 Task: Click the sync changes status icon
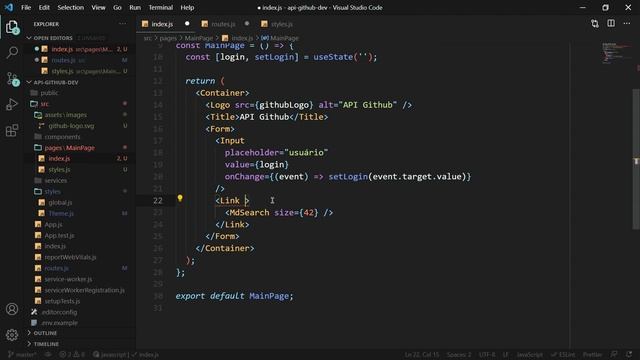(48, 355)
